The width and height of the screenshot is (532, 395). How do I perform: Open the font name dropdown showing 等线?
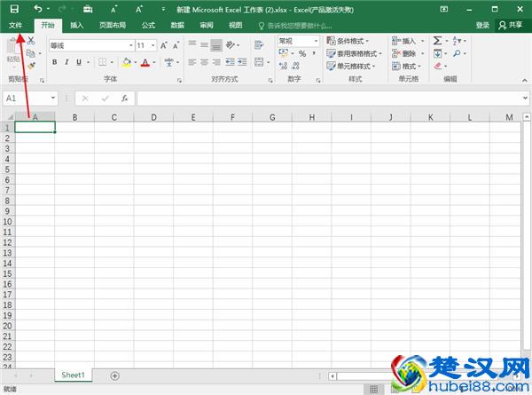89,45
